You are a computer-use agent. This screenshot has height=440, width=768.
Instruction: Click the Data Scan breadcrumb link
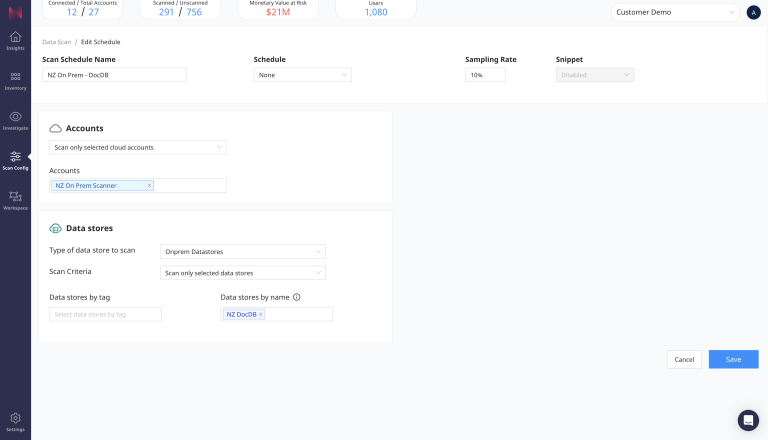tap(56, 43)
